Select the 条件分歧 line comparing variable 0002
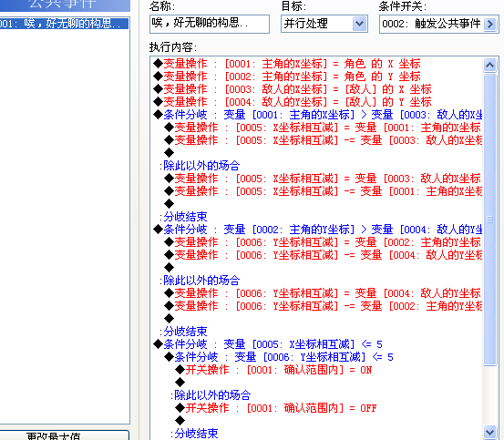The height and width of the screenshot is (440, 504). pos(317,230)
